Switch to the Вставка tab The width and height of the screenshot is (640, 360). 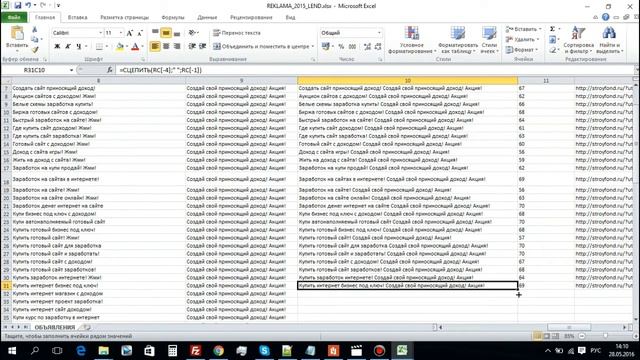(x=78, y=18)
